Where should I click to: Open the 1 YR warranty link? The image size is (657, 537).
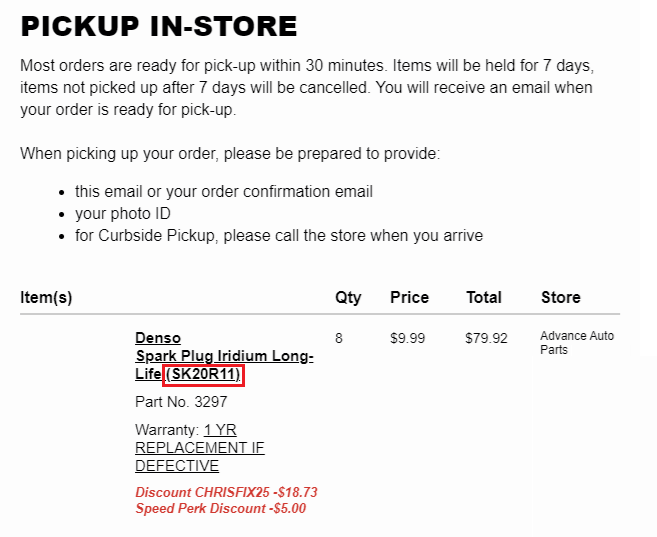pyautogui.click(x=220, y=430)
